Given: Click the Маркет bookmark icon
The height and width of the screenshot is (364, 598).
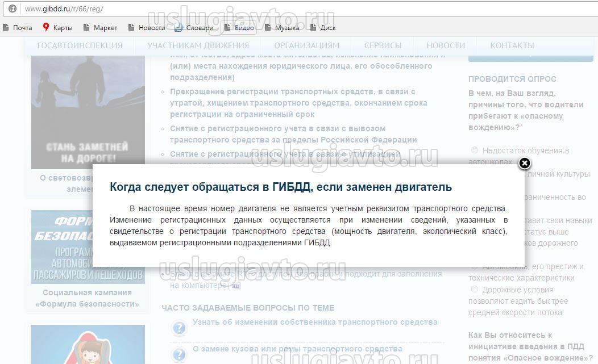Looking at the screenshot, I should [x=86, y=27].
